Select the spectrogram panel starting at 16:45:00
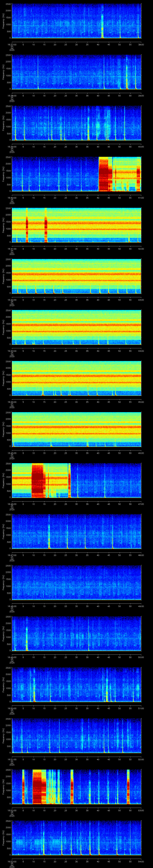The height and width of the screenshot is (868, 153). [76, 429]
